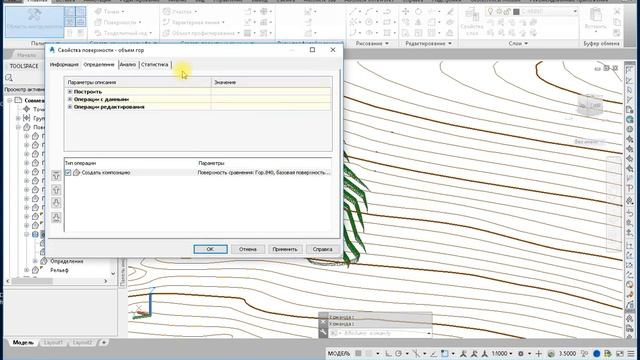Click the Создать композицию surface operation icon

pos(76,173)
